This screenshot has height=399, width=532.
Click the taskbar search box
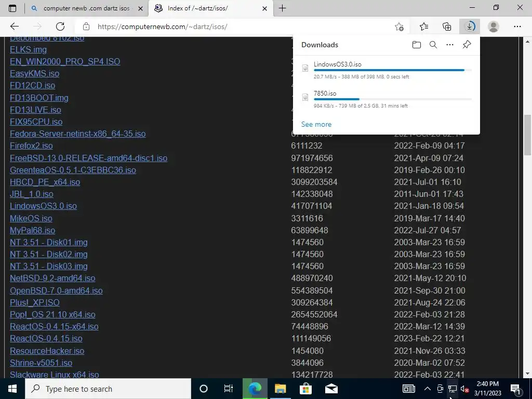click(108, 389)
